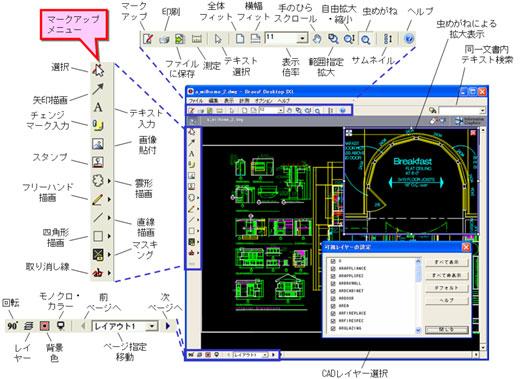The height and width of the screenshot is (379, 520).
Task: Expand the Line tool flyout arrow in enlarged menu
Action: [109, 218]
